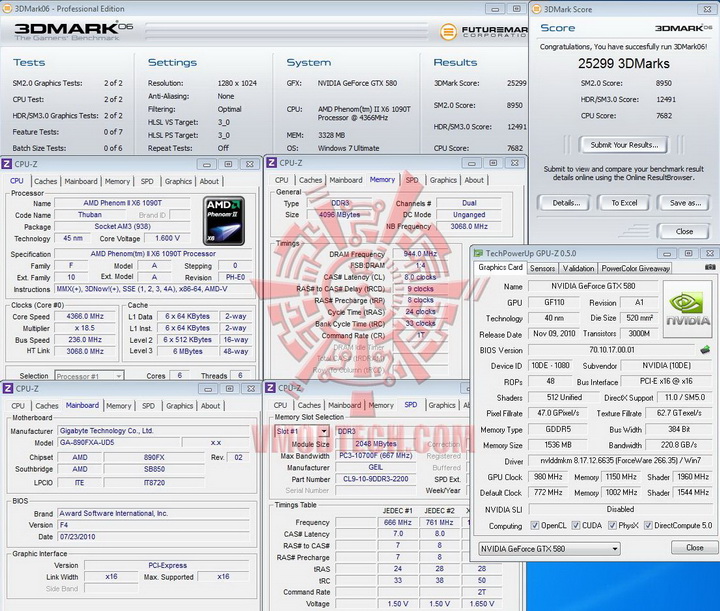Click the NVIDIA logo in GPU-Z
This screenshot has width=720, height=611.
tap(687, 311)
